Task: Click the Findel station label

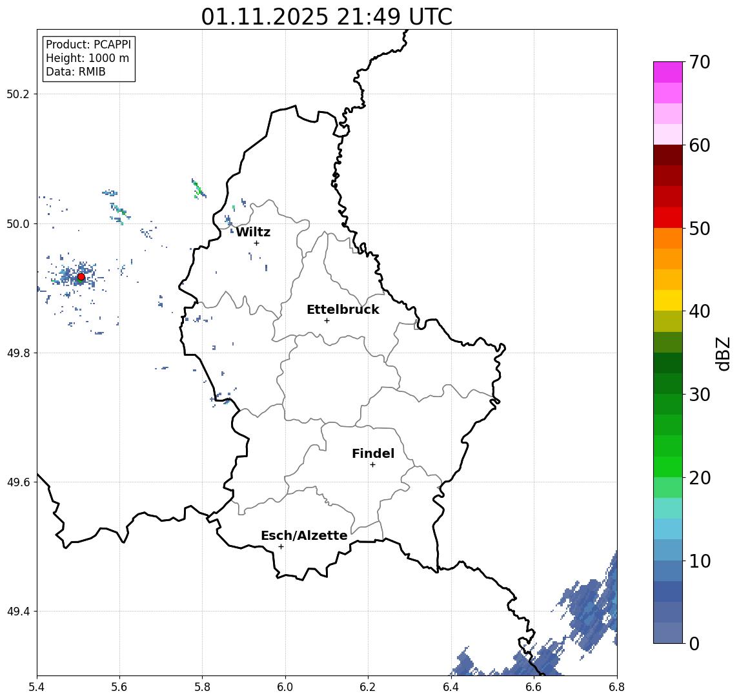Action: (373, 453)
